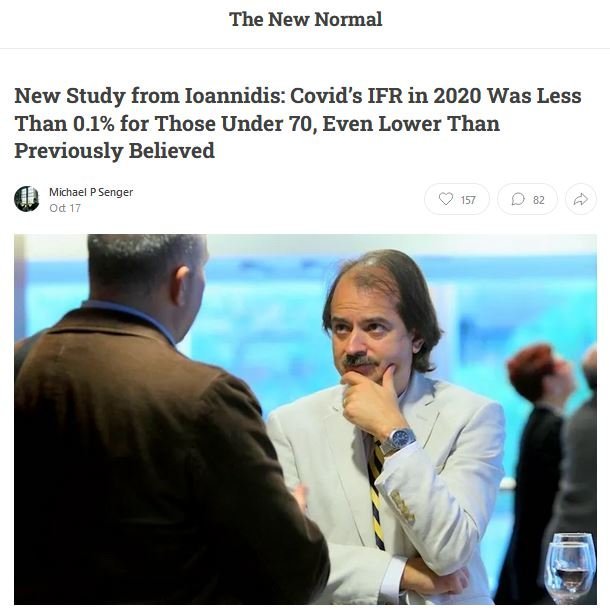Click the wine glass in the photo
The image size is (610, 611).
pyautogui.click(x=570, y=569)
